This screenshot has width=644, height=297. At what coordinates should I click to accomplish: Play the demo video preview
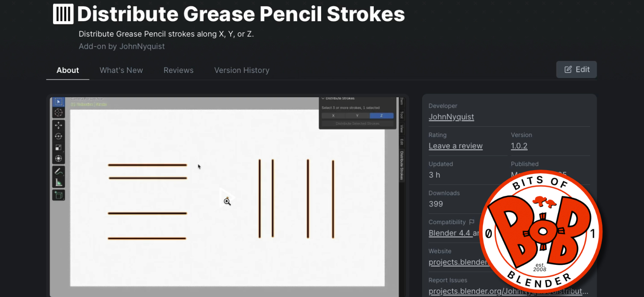[x=227, y=198]
